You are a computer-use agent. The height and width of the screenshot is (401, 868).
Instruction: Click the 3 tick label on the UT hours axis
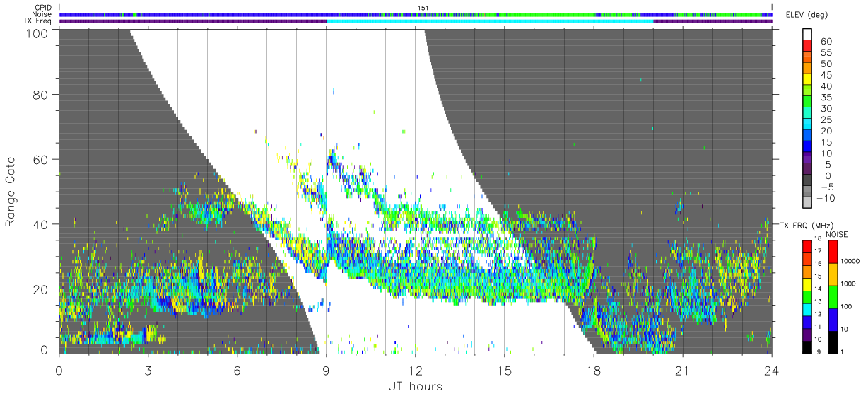coord(148,370)
